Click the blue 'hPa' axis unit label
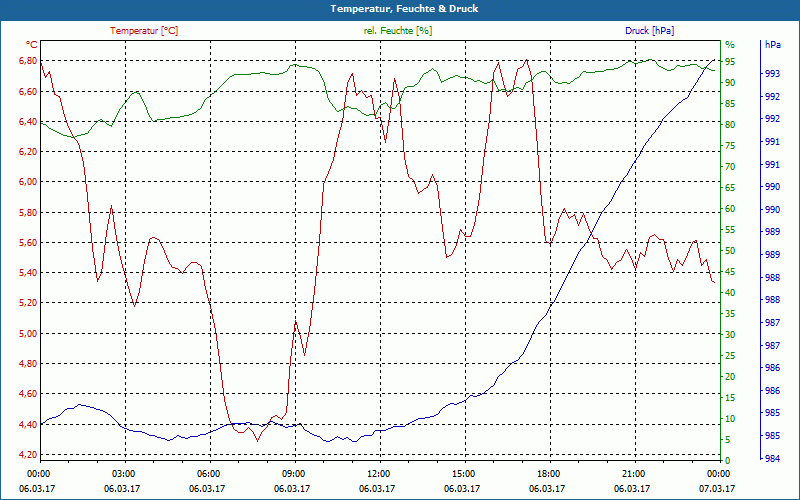 (x=772, y=45)
